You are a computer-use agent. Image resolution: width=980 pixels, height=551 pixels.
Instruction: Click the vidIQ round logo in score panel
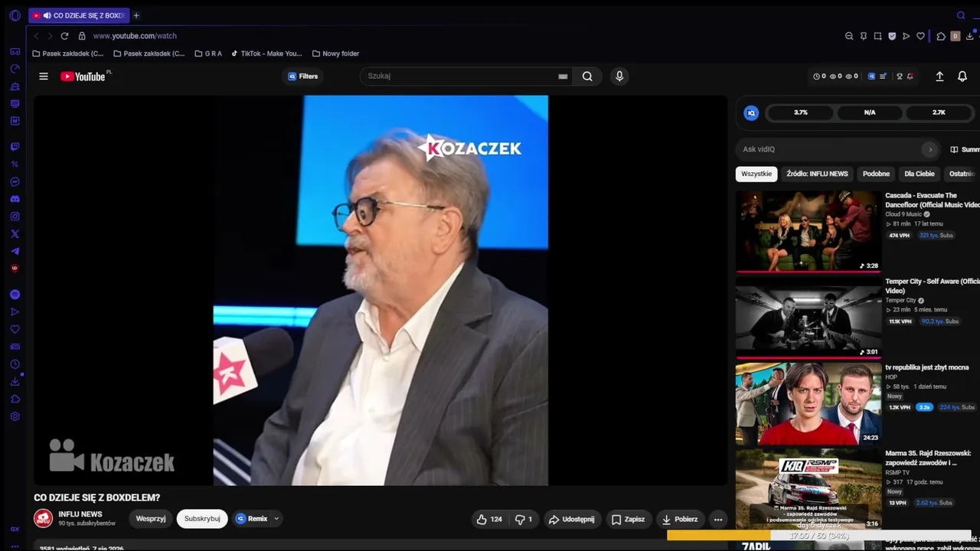[751, 112]
